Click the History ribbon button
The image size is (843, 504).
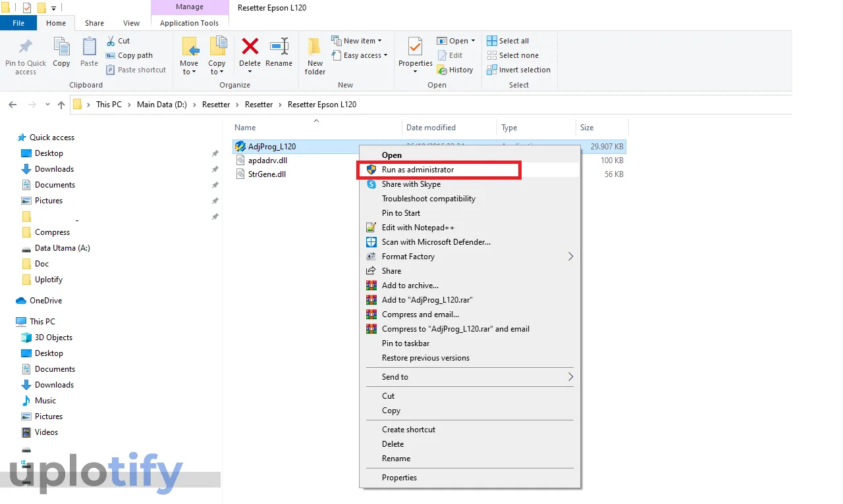pyautogui.click(x=455, y=70)
